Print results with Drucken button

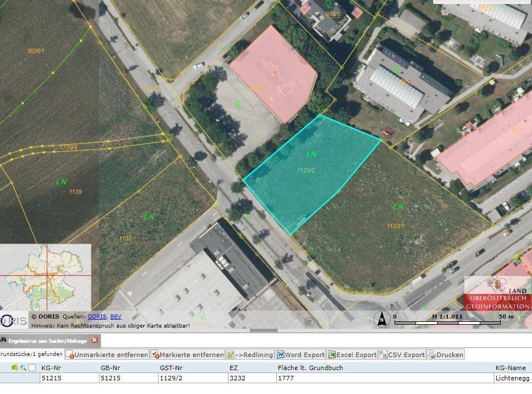pos(446,355)
